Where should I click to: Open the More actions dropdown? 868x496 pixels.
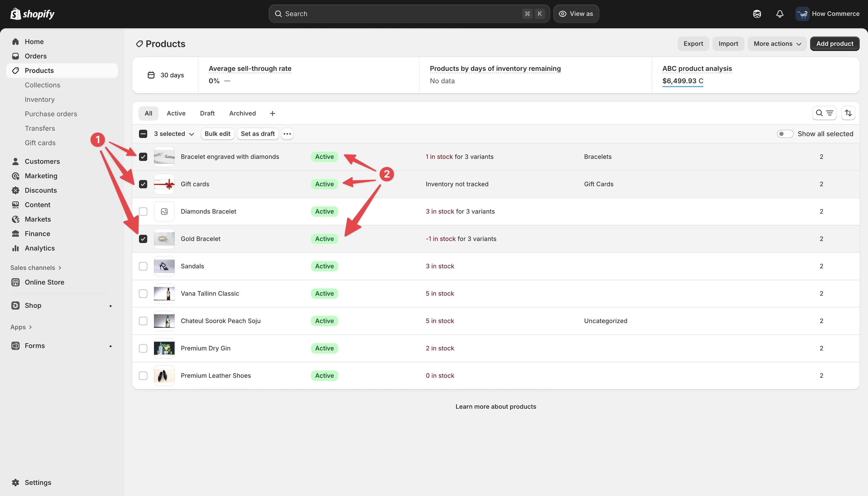point(777,44)
